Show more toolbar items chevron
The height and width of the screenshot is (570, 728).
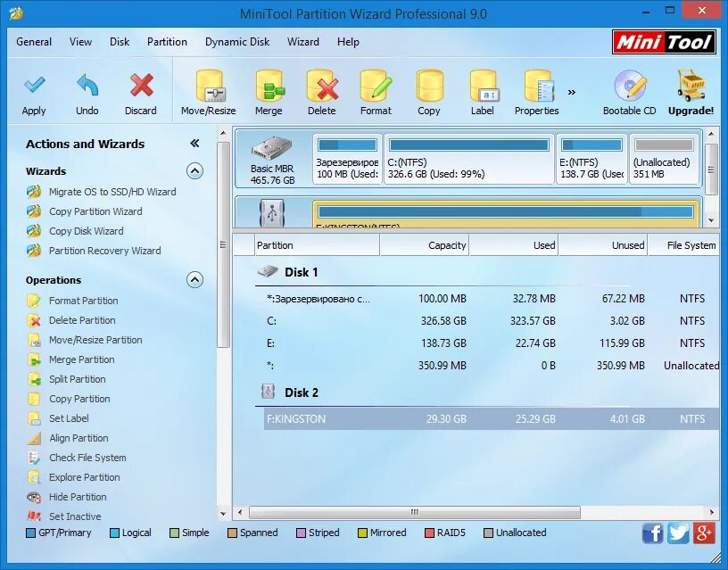point(572,92)
